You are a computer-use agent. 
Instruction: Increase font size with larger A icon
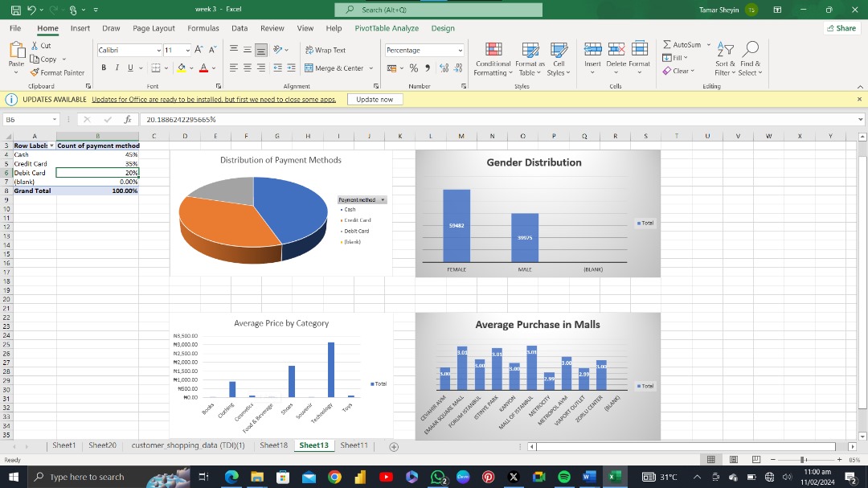[x=199, y=50]
